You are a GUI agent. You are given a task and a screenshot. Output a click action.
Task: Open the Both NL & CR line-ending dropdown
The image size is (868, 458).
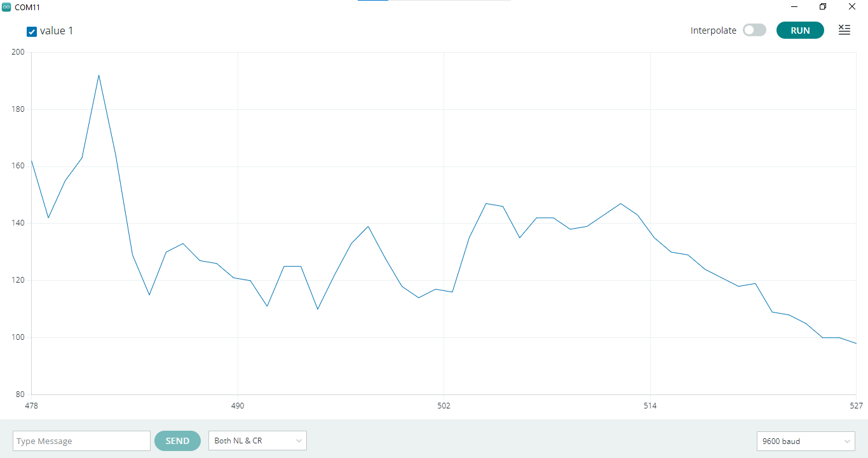[x=257, y=441]
